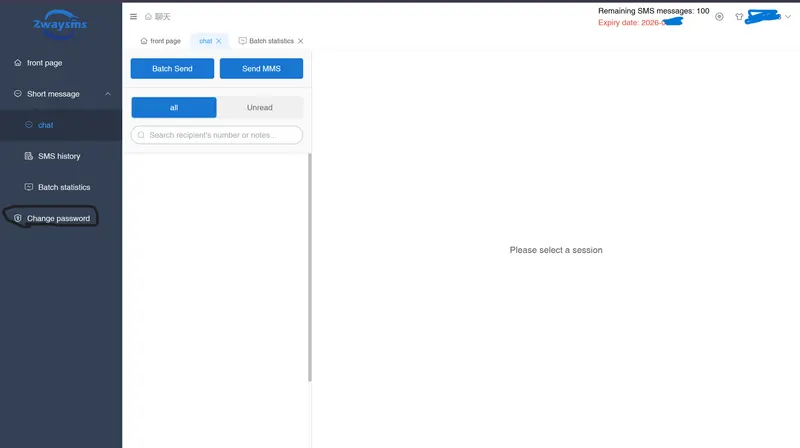Click the front page house icon in sidebar

(18, 62)
